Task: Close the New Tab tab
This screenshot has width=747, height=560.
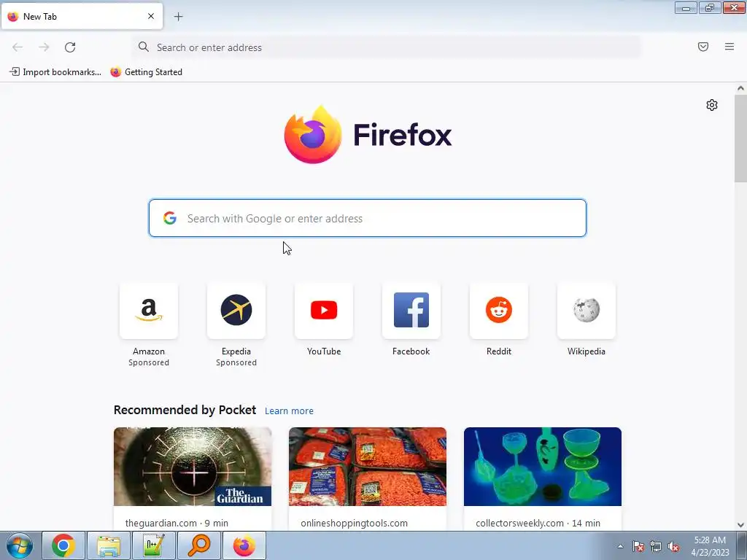Action: point(150,16)
